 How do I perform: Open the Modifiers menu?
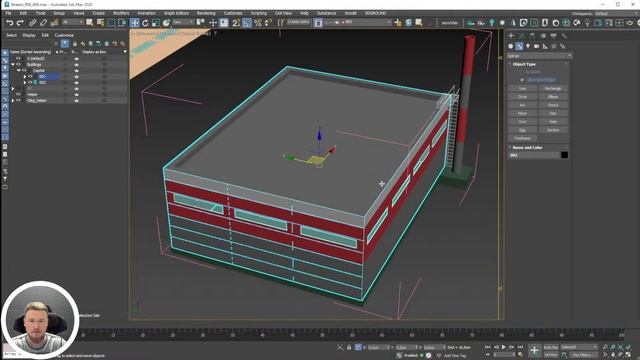[121, 13]
